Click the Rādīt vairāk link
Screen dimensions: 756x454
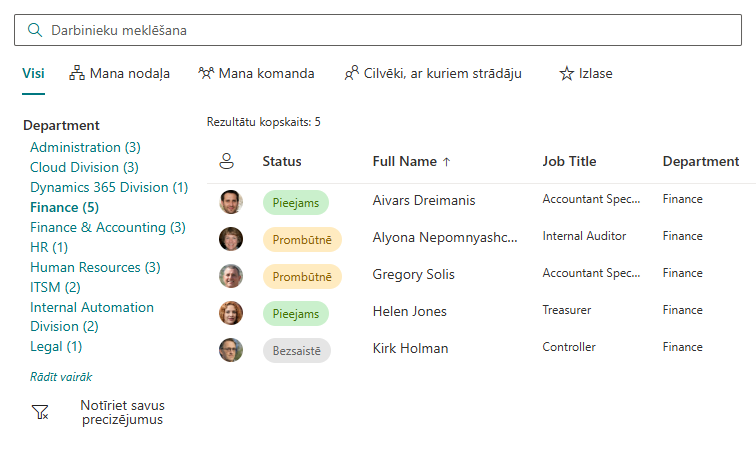point(61,377)
